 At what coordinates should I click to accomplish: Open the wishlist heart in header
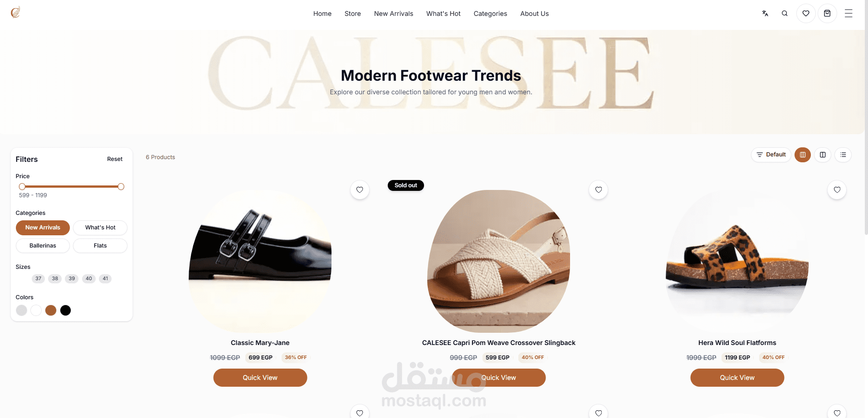pos(806,14)
